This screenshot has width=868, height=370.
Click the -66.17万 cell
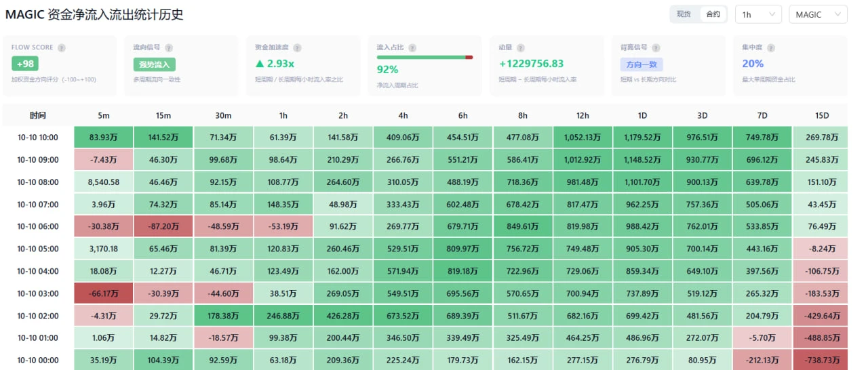point(103,293)
